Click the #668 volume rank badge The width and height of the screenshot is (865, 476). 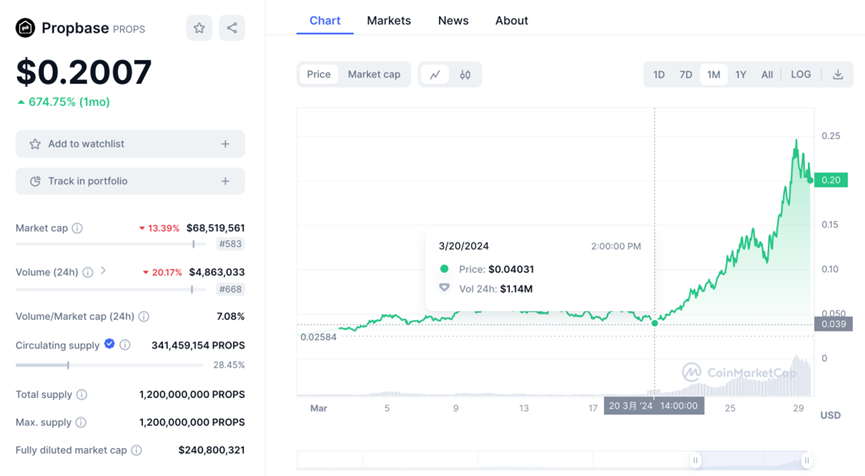click(x=230, y=289)
